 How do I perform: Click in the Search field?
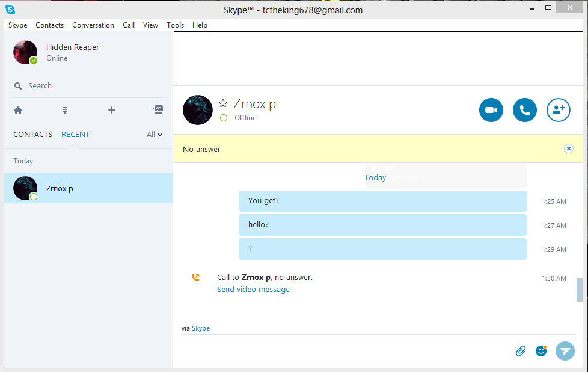click(88, 86)
